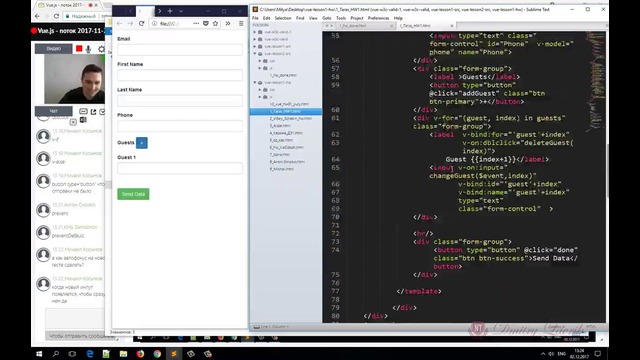Click the Чат panel button
Image resolution: width=640 pixels, height=360 pixels.
(53, 111)
